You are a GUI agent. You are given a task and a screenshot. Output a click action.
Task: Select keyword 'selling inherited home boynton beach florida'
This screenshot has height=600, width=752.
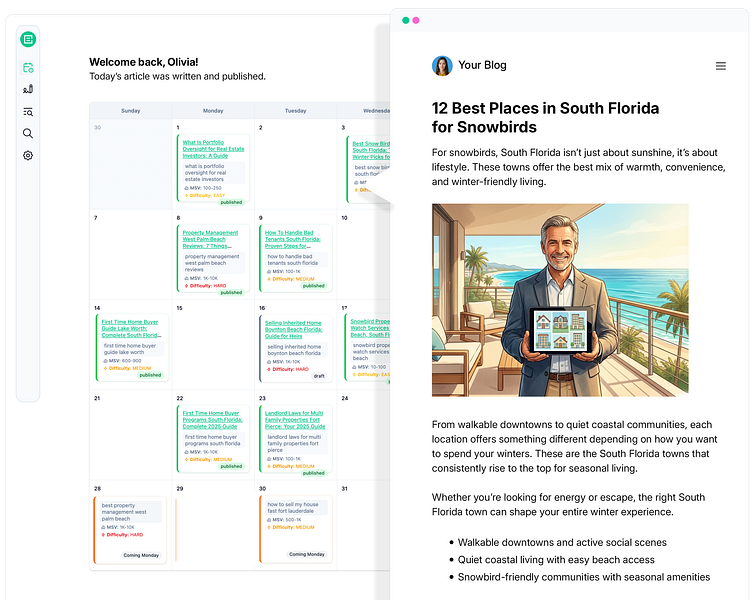coord(296,350)
